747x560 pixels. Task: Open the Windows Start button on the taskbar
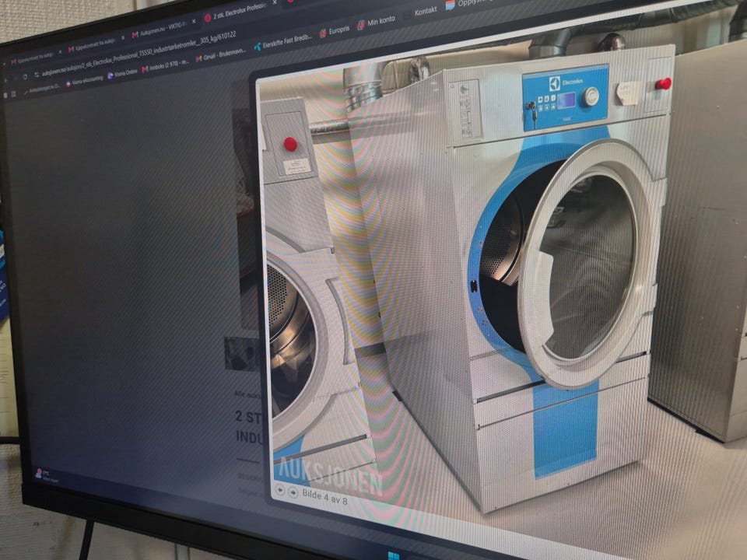pyautogui.click(x=394, y=555)
